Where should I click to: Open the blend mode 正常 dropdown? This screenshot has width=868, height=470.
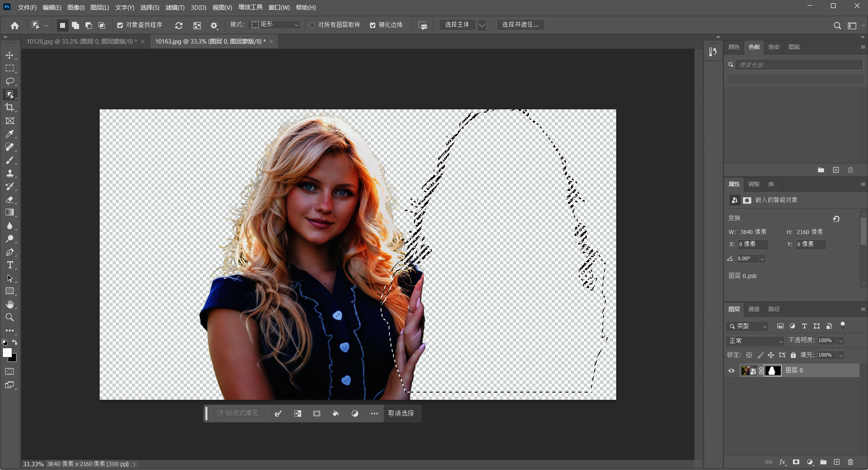[755, 341]
